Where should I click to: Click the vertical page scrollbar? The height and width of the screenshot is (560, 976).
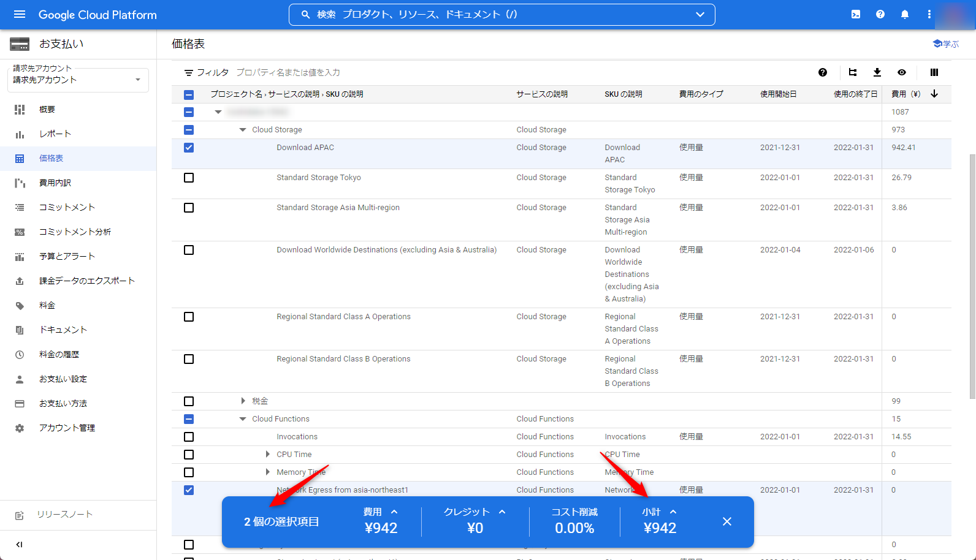point(972,276)
